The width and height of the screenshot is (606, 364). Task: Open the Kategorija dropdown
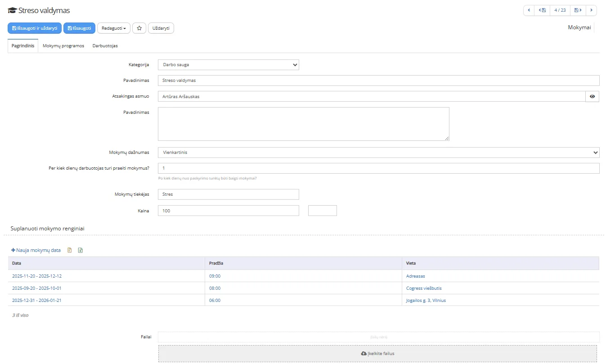[228, 65]
